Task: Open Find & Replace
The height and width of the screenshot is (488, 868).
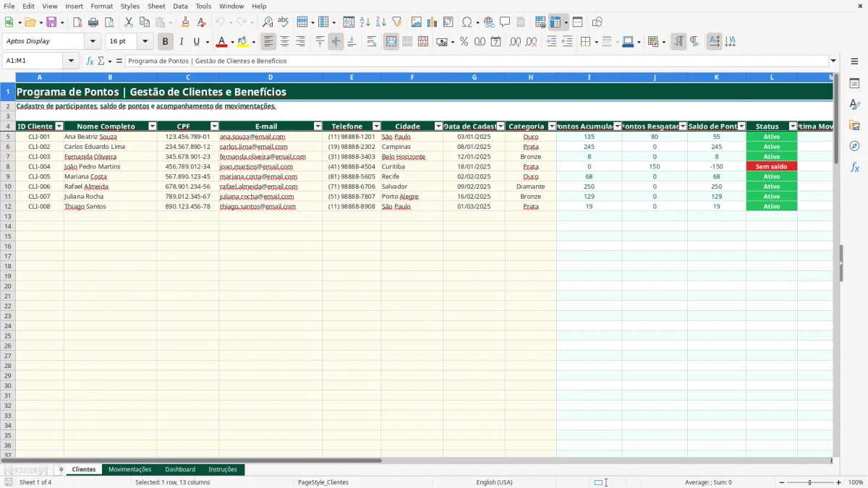Action: (268, 22)
